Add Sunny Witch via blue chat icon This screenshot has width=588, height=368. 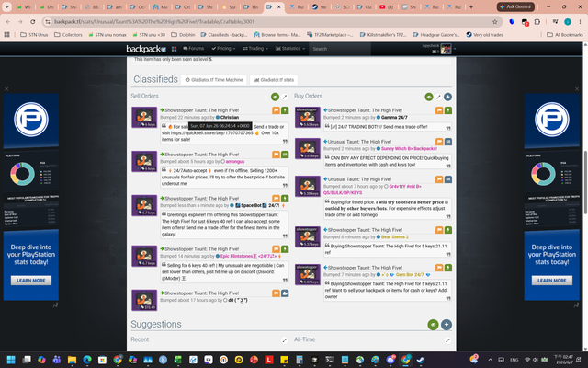(448, 142)
